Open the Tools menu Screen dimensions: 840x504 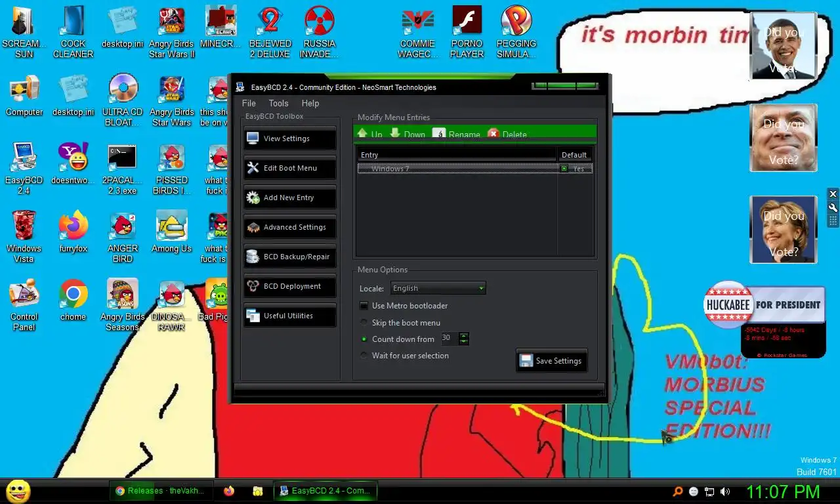point(278,103)
